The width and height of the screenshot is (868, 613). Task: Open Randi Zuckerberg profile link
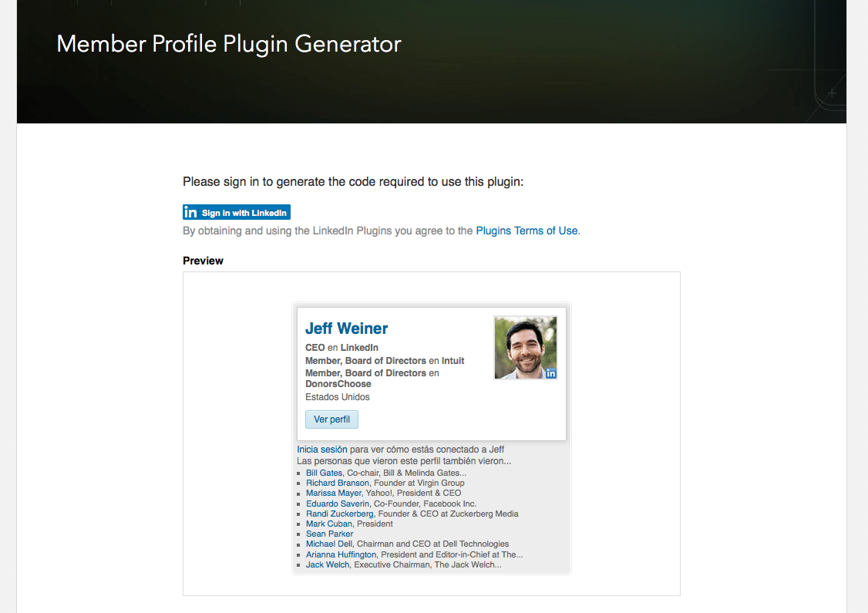click(x=340, y=514)
